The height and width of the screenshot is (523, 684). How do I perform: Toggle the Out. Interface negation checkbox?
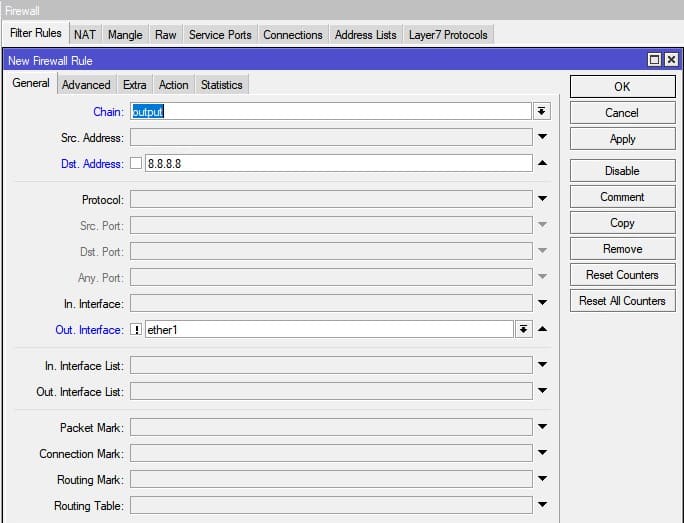pos(136,329)
